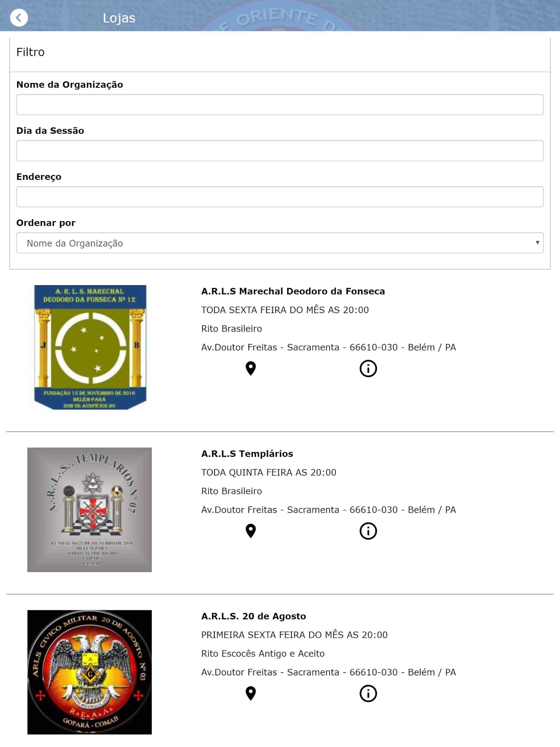Select the A.R.L.S. 20 de Agosto title
560x747 pixels.
pyautogui.click(x=253, y=616)
